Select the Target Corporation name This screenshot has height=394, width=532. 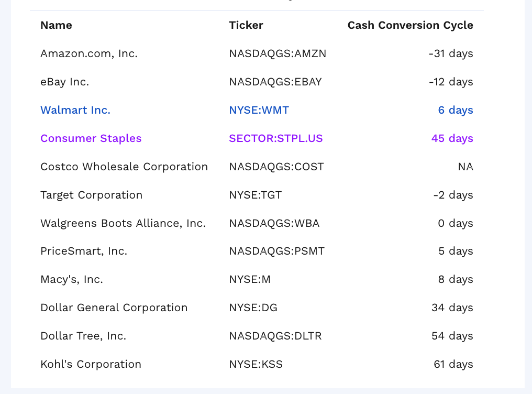click(x=91, y=195)
